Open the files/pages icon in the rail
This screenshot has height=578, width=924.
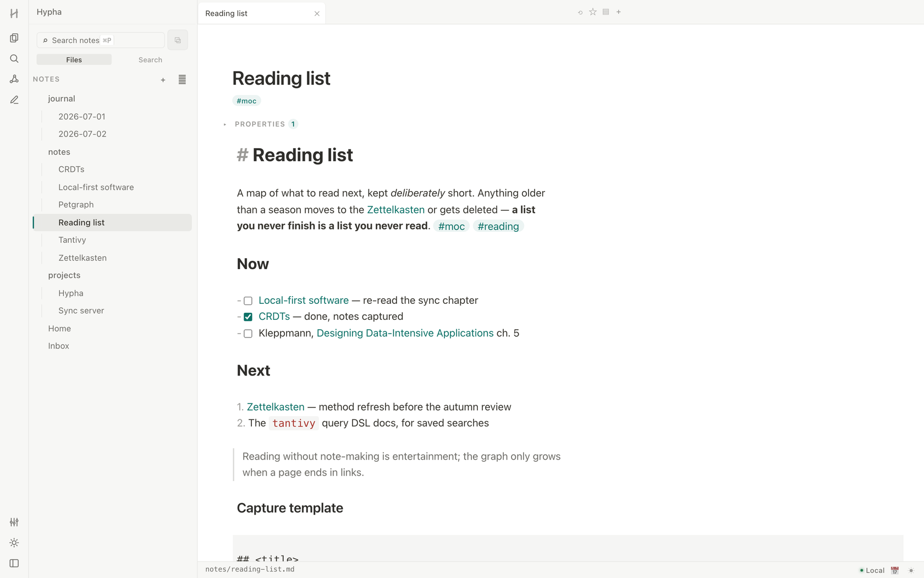click(x=14, y=38)
